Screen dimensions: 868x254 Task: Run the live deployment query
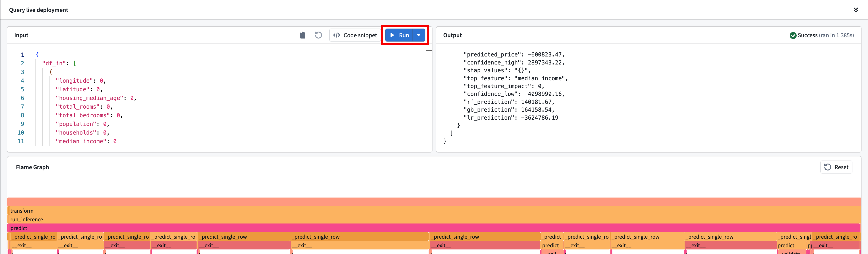click(399, 35)
